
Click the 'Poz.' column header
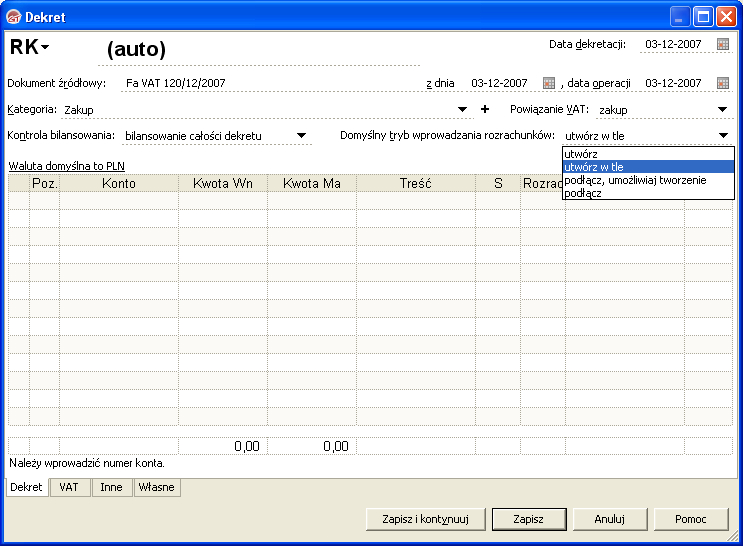pos(45,183)
